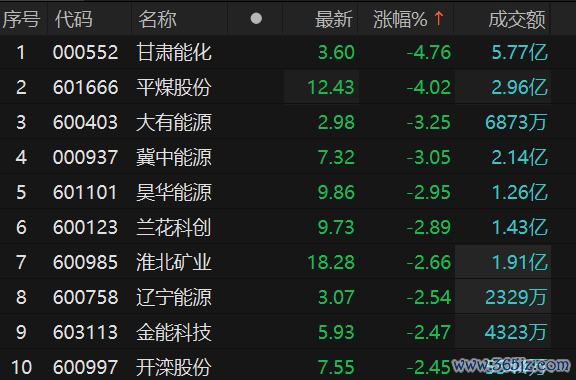Viewport: 576px width, 380px height.
Task: Click the 名称 column header
Action: 157,19
